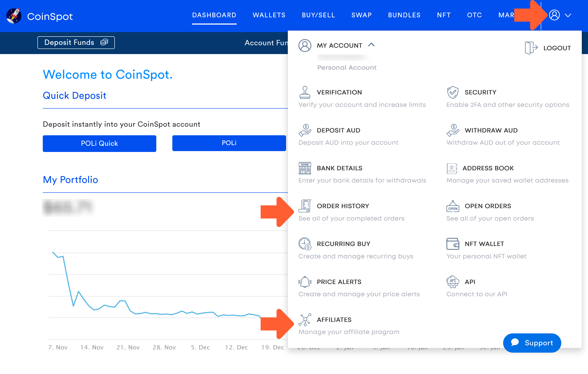588x374 pixels.
Task: Select the NFT Wallet icon
Action: (453, 244)
